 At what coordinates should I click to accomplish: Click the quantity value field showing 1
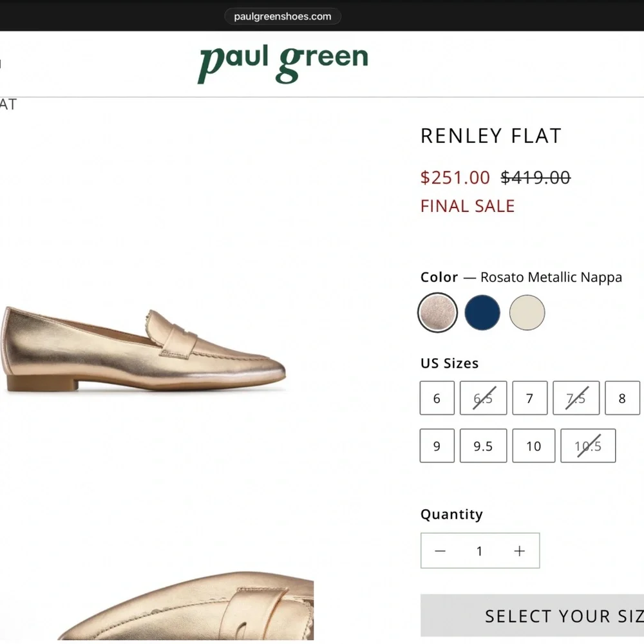coord(479,551)
